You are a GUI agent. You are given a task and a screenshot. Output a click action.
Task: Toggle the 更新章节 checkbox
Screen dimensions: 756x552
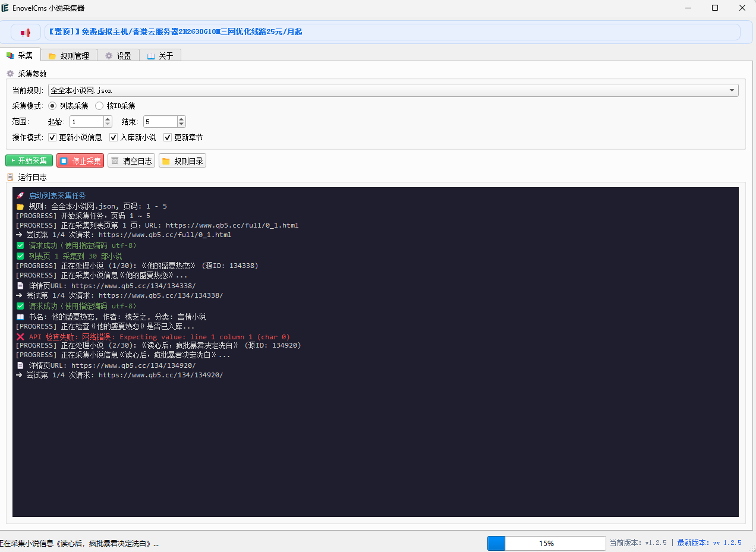168,137
